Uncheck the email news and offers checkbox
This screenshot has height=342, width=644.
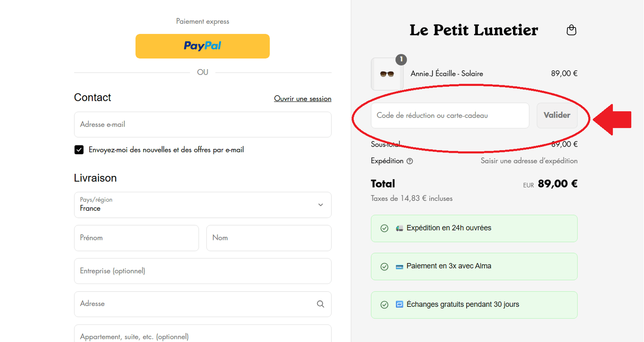(79, 150)
